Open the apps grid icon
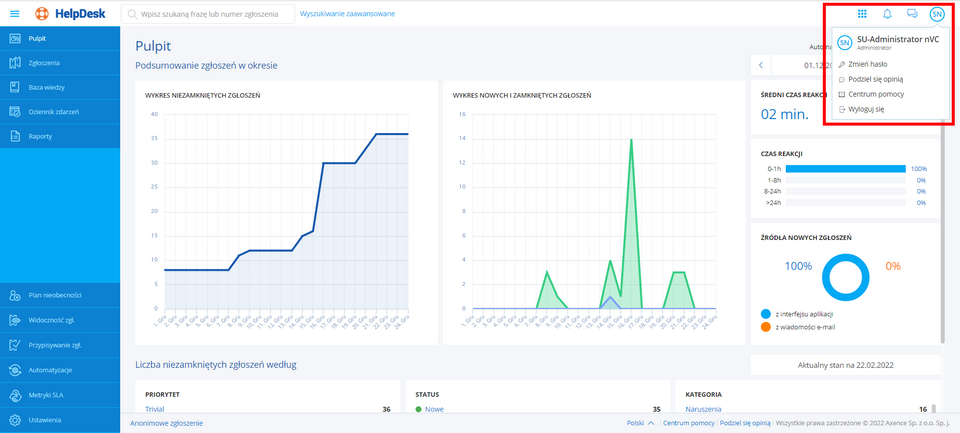Image resolution: width=960 pixels, height=433 pixels. tap(861, 14)
